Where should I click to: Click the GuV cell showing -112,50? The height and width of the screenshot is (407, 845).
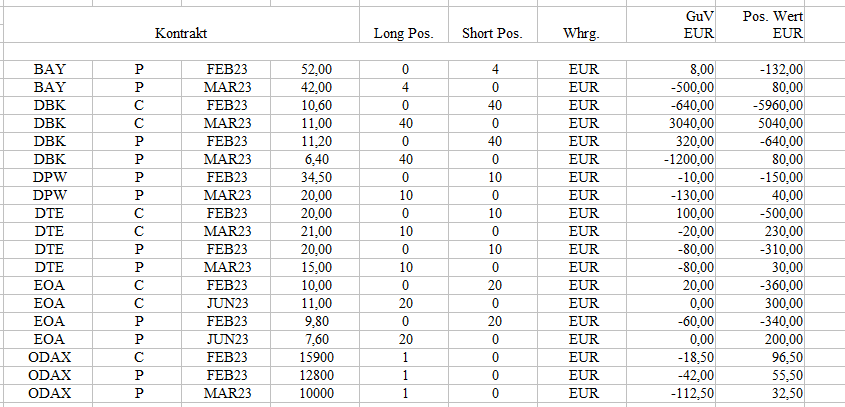coord(691,394)
